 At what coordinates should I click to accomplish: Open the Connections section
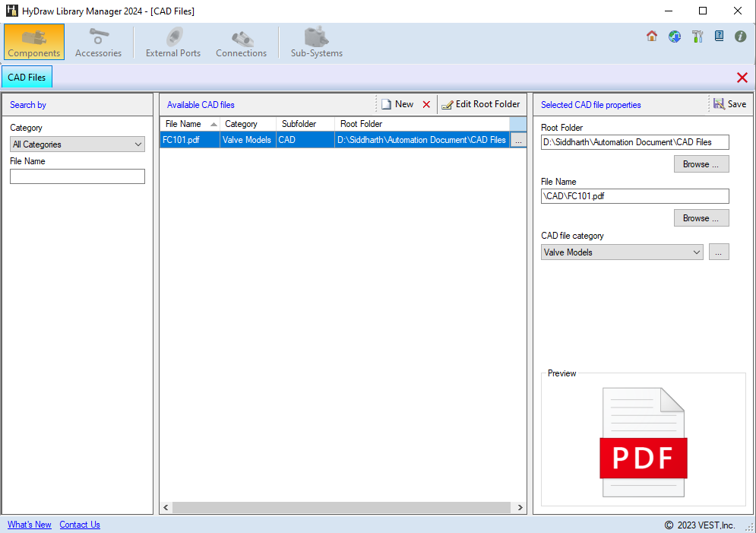click(241, 42)
